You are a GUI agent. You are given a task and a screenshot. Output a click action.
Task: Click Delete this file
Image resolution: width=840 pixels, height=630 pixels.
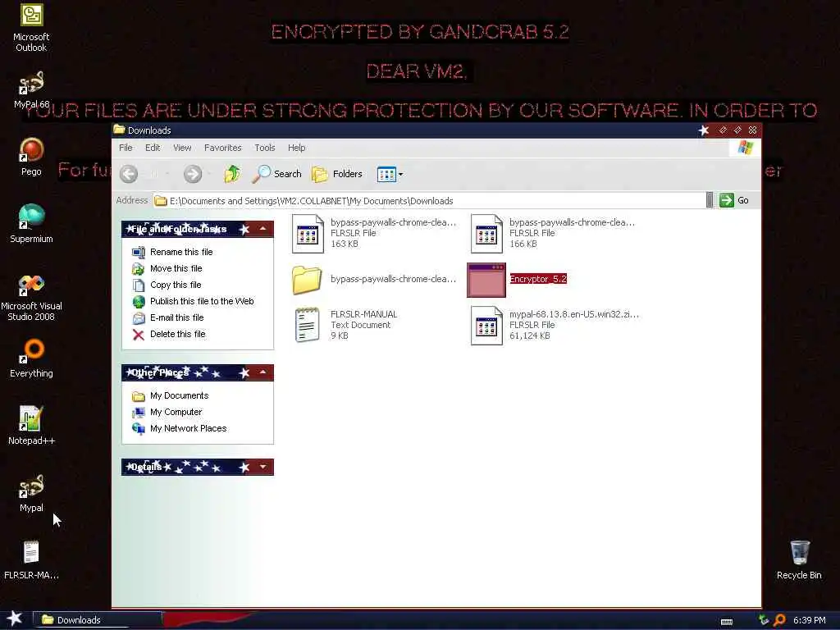click(169, 335)
